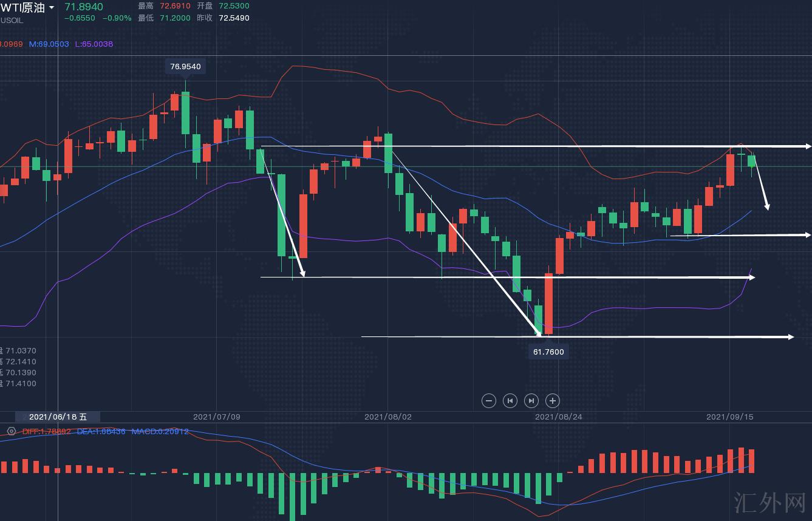
Task: Click the Bollinger mid value M:69.0503
Action: [49, 44]
